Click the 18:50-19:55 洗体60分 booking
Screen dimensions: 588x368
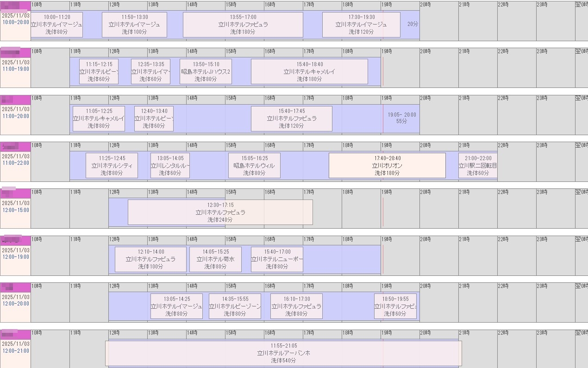(395, 306)
